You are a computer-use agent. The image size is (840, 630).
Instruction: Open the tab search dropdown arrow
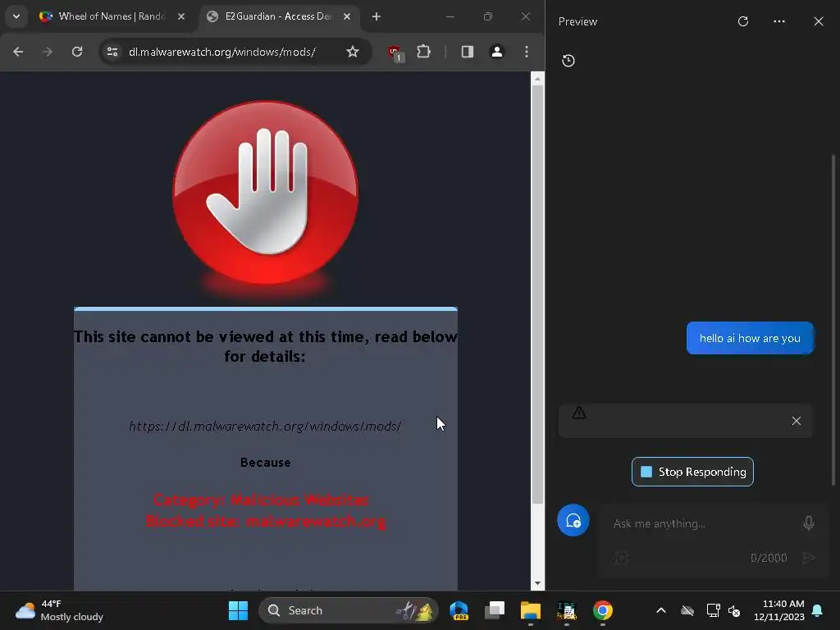point(16,16)
